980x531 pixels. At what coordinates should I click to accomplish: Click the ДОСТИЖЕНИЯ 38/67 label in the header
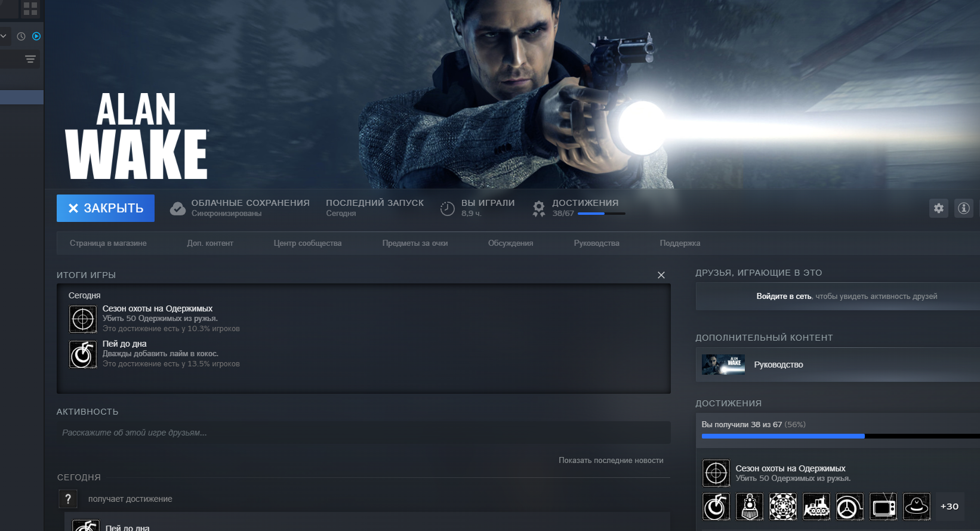(x=585, y=208)
